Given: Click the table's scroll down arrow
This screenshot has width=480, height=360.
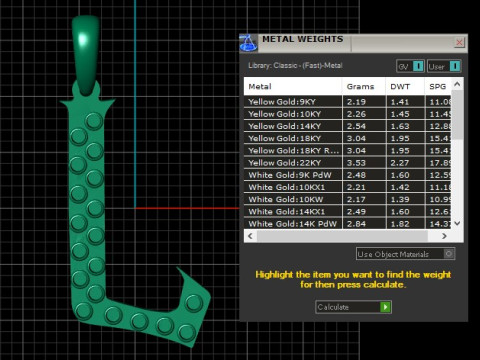Looking at the screenshot, I should pyautogui.click(x=457, y=223).
